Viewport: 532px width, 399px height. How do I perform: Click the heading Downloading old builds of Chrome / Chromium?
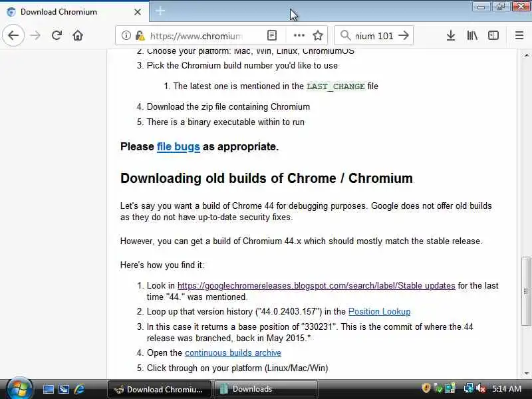click(x=267, y=178)
